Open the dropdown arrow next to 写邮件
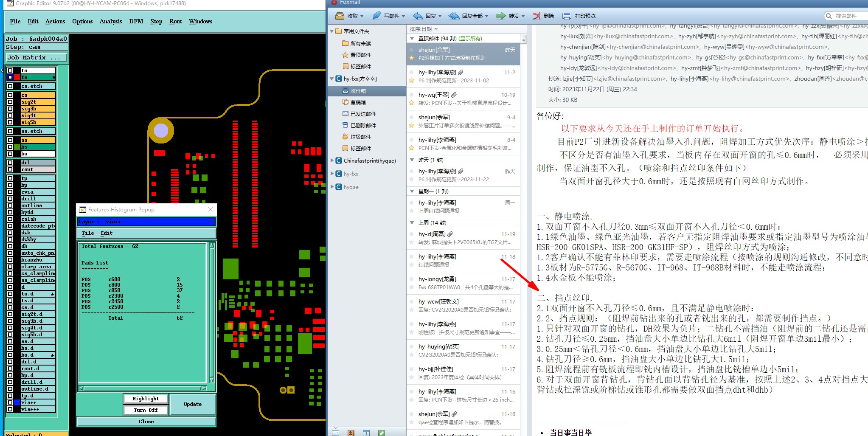 click(x=403, y=16)
